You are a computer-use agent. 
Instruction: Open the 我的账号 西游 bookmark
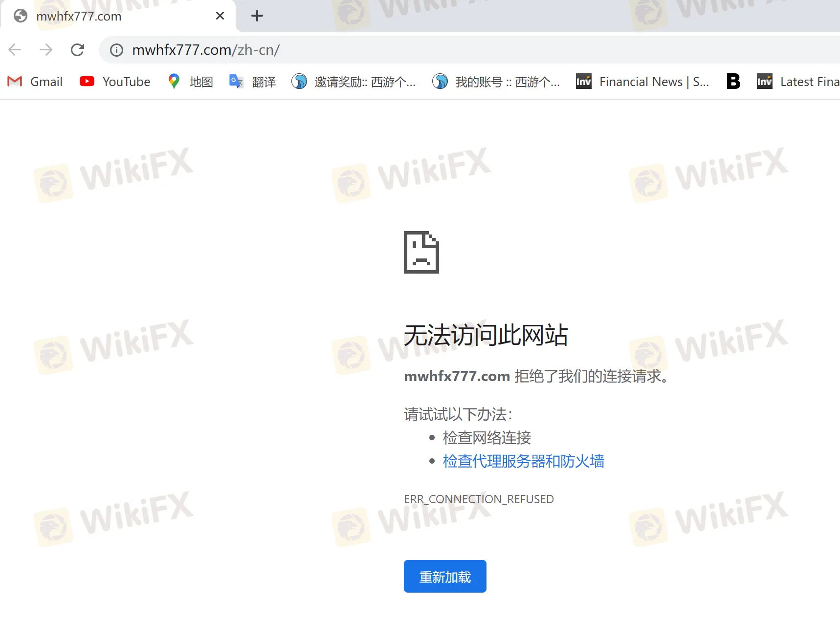tap(496, 82)
